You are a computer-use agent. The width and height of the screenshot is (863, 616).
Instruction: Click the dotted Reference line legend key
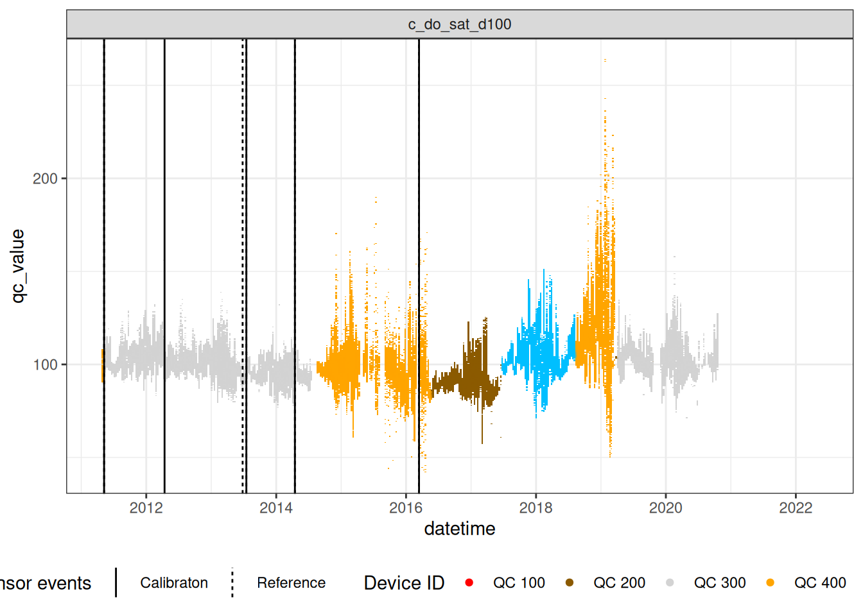tap(232, 583)
